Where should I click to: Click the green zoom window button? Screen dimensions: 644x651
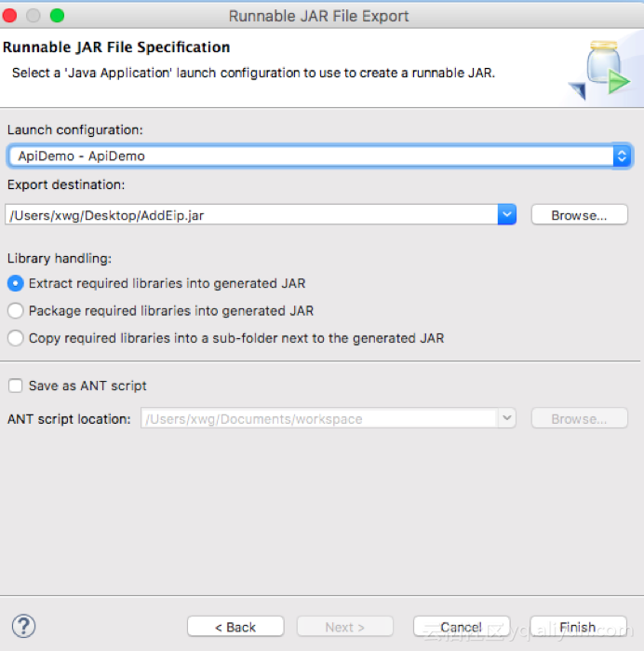click(58, 16)
